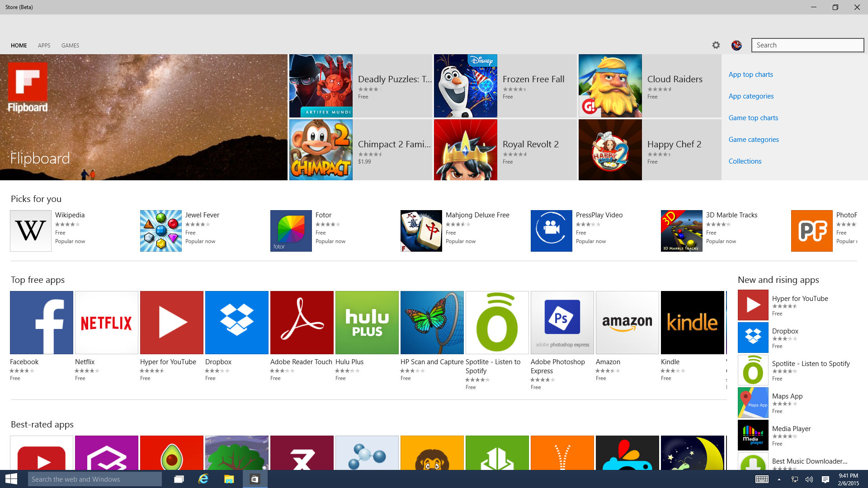Click the Kindle app icon
Image resolution: width=868 pixels, height=488 pixels.
tap(693, 323)
